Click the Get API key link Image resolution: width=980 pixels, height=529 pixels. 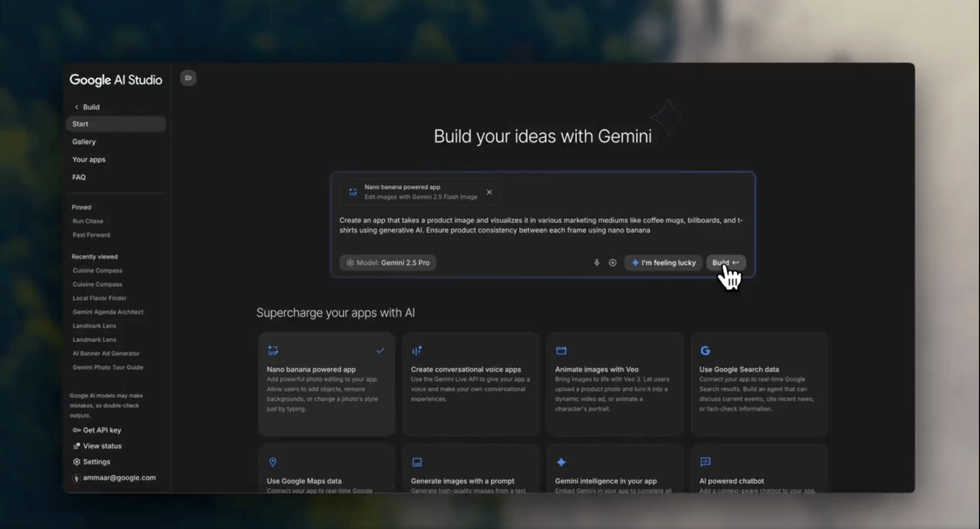[102, 430]
